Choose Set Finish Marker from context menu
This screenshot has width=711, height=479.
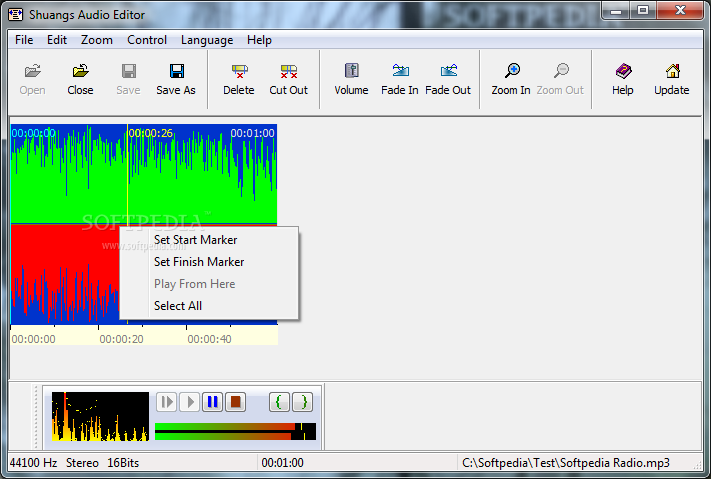pos(209,262)
